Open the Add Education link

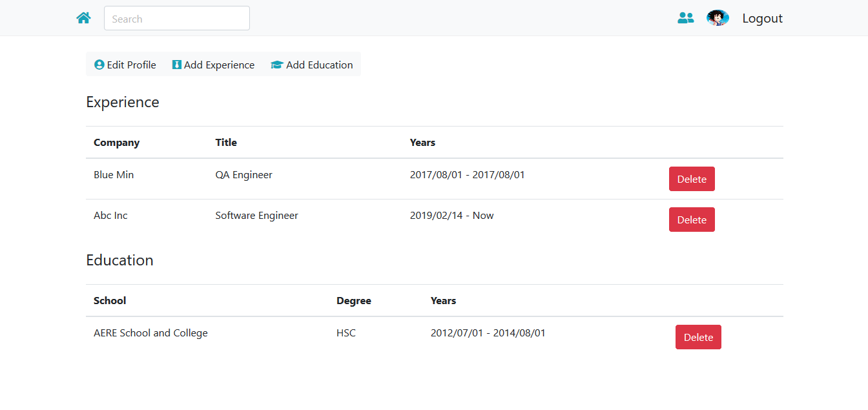[319, 65]
